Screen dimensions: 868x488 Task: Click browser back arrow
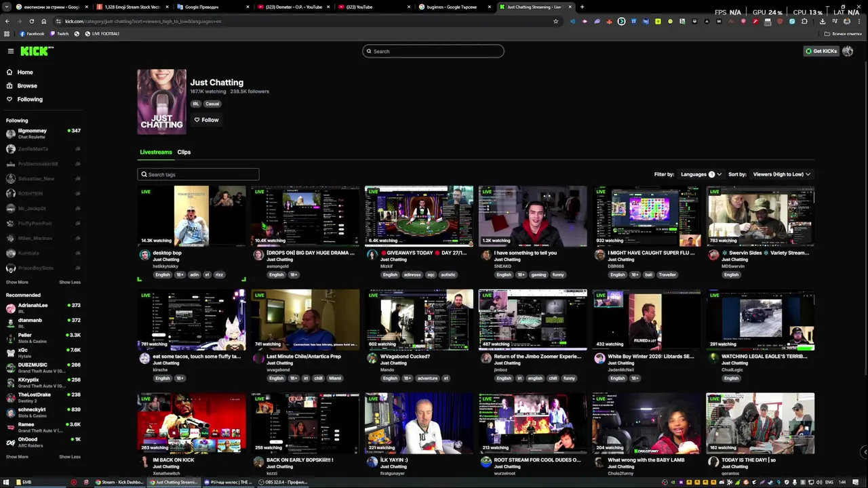7,21
